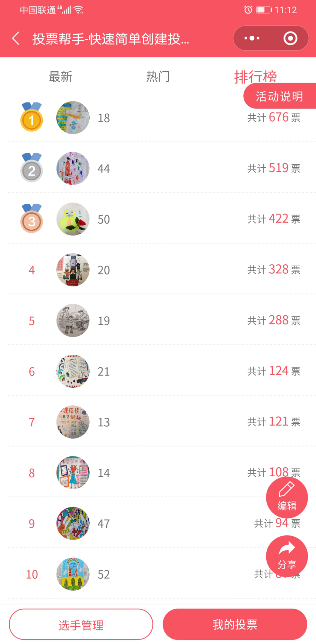
Task: Select rank 9 entry thumbnail numbered 47
Action: pyautogui.click(x=73, y=523)
